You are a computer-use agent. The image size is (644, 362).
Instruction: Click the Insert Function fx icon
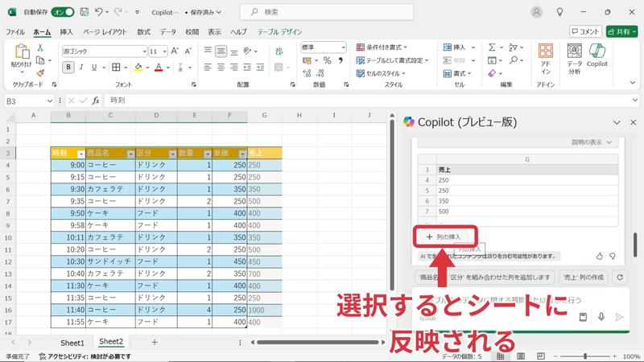coord(96,100)
